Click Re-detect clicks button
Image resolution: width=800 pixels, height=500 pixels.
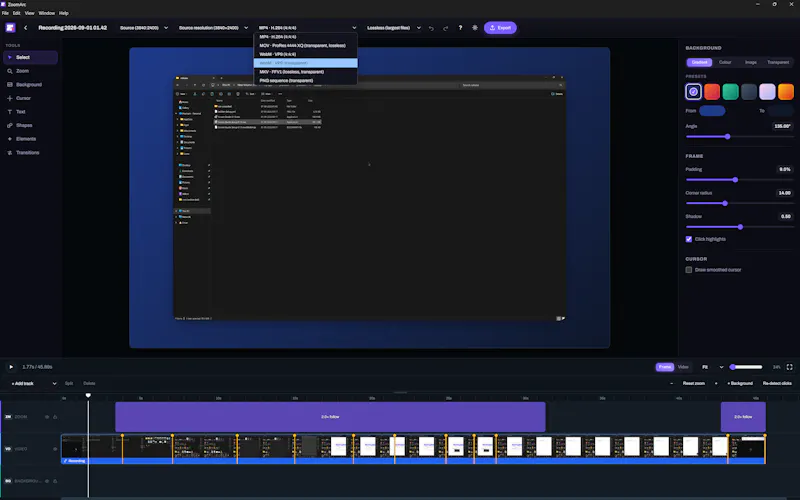click(777, 383)
